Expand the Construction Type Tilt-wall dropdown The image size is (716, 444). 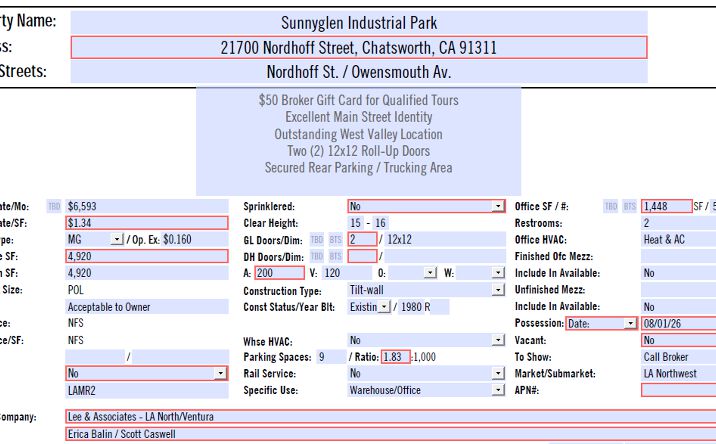(498, 290)
